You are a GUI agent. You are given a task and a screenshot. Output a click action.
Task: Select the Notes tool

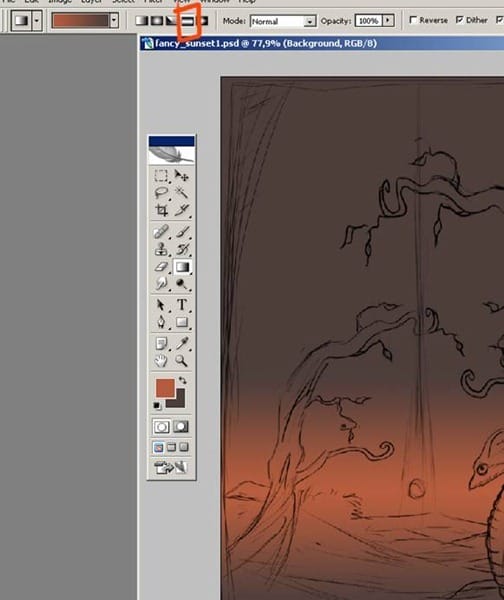coord(161,343)
